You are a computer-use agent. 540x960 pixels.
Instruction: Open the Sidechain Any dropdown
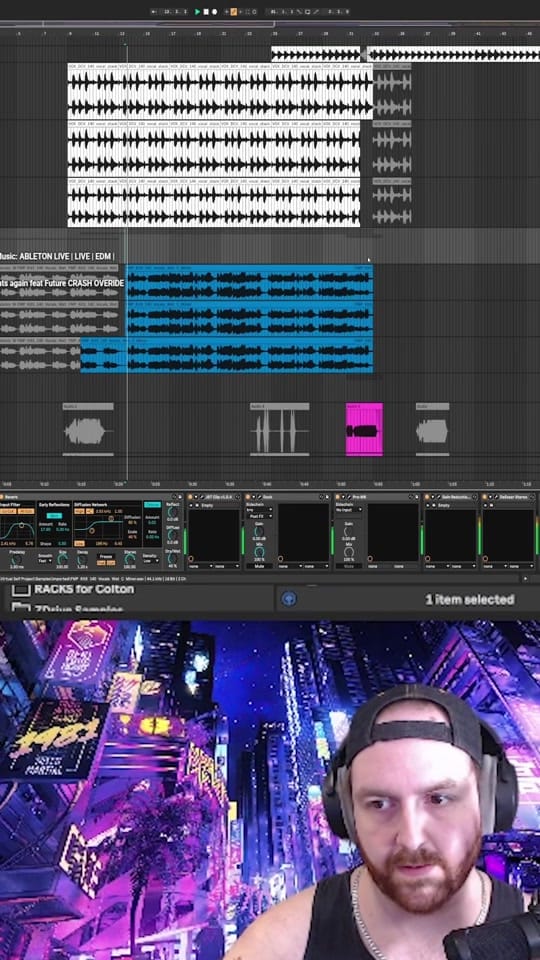click(258, 510)
